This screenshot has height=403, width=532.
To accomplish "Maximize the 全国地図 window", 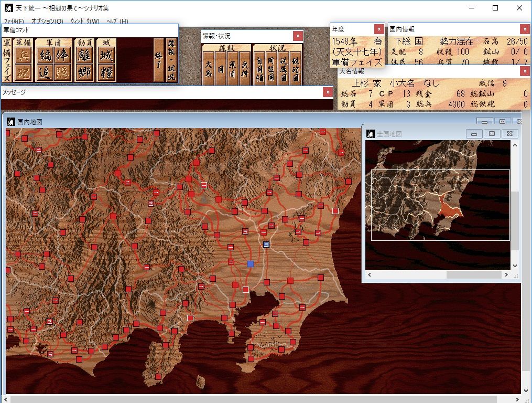I will coord(492,134).
